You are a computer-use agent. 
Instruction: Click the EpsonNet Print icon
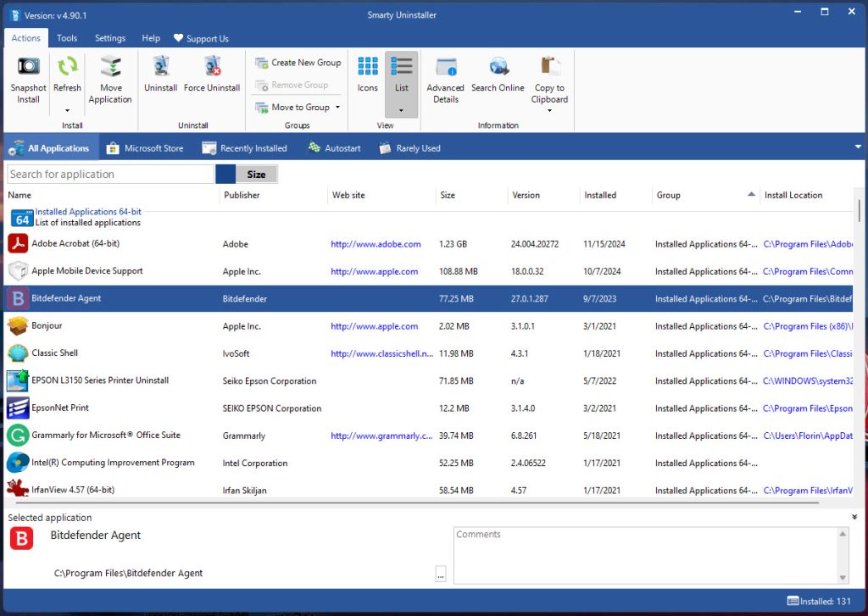[18, 408]
